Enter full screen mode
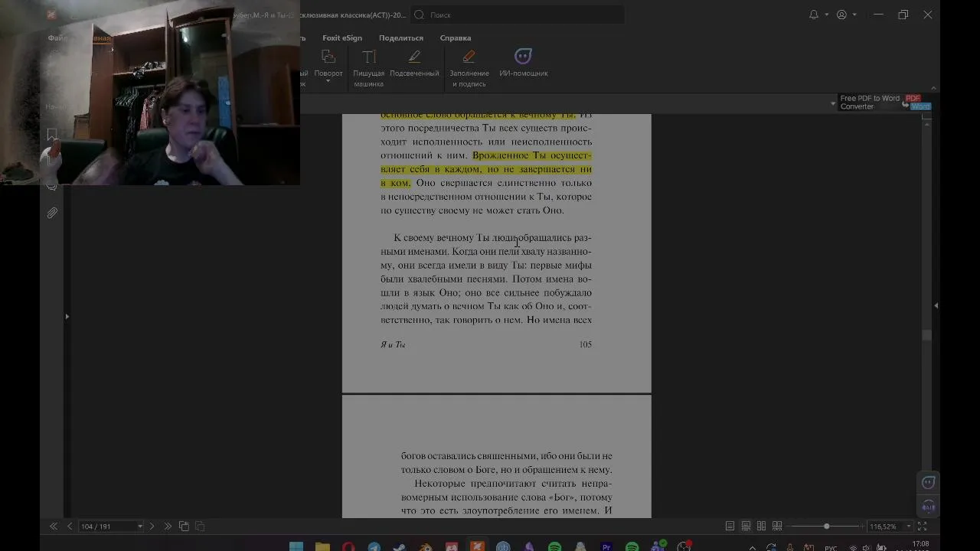 coord(922,527)
